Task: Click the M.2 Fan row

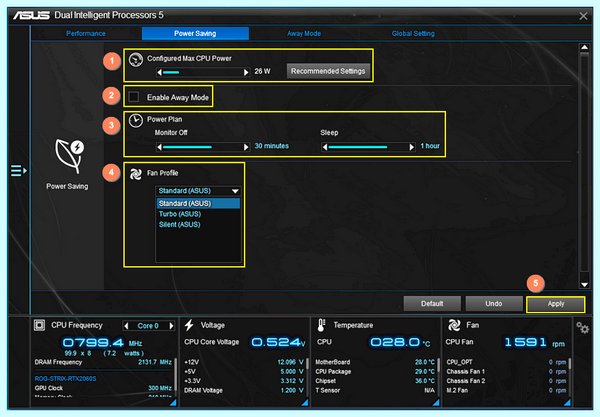Action: point(506,391)
